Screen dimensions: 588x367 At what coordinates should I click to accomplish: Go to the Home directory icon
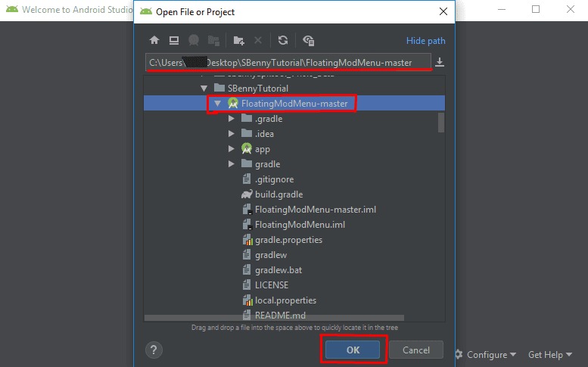click(x=154, y=40)
